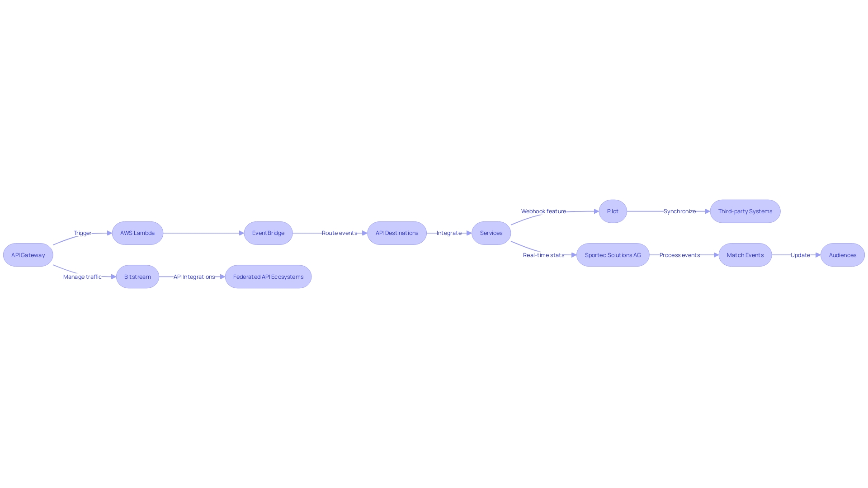Select the Pilot node
Viewport: 868px width, 488px height.
(x=613, y=211)
